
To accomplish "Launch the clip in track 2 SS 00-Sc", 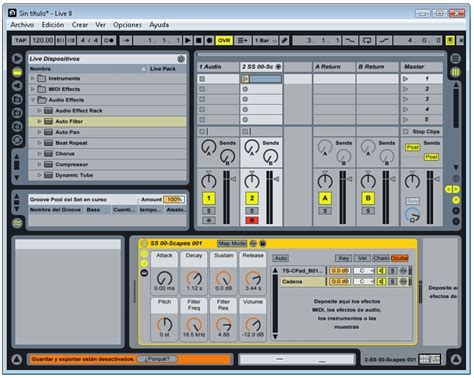I will pos(245,79).
